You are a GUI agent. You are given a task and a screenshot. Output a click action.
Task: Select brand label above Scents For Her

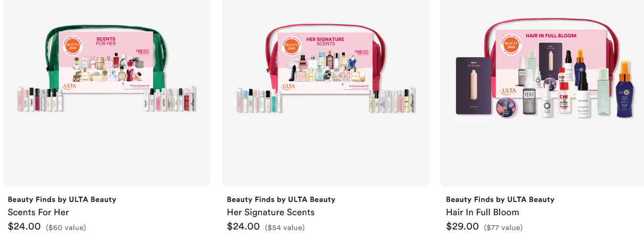point(62,199)
